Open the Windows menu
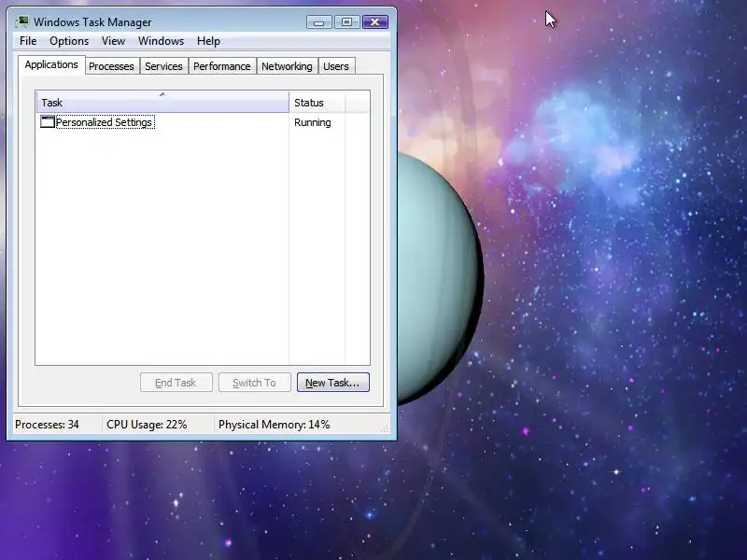This screenshot has height=560, width=747. click(161, 41)
